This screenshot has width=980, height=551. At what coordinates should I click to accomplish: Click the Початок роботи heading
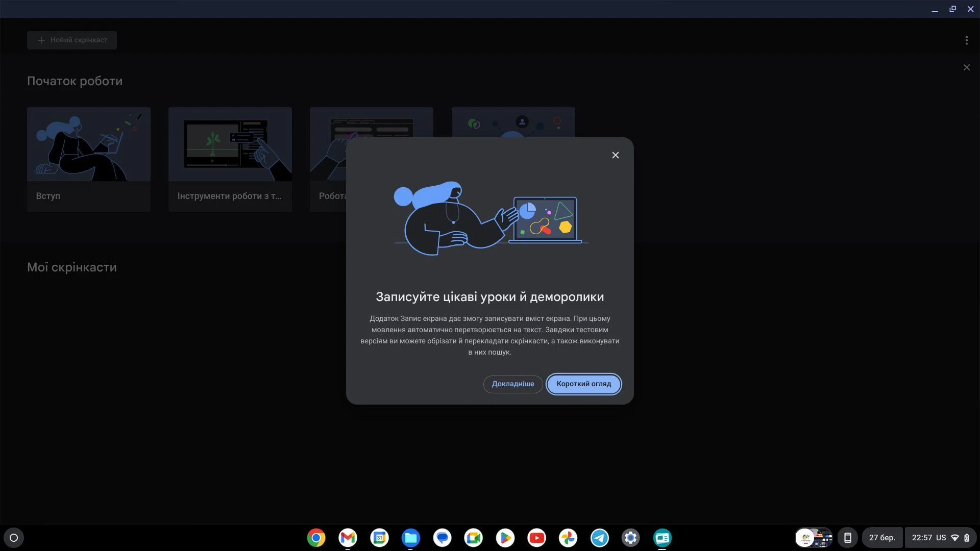tap(75, 81)
